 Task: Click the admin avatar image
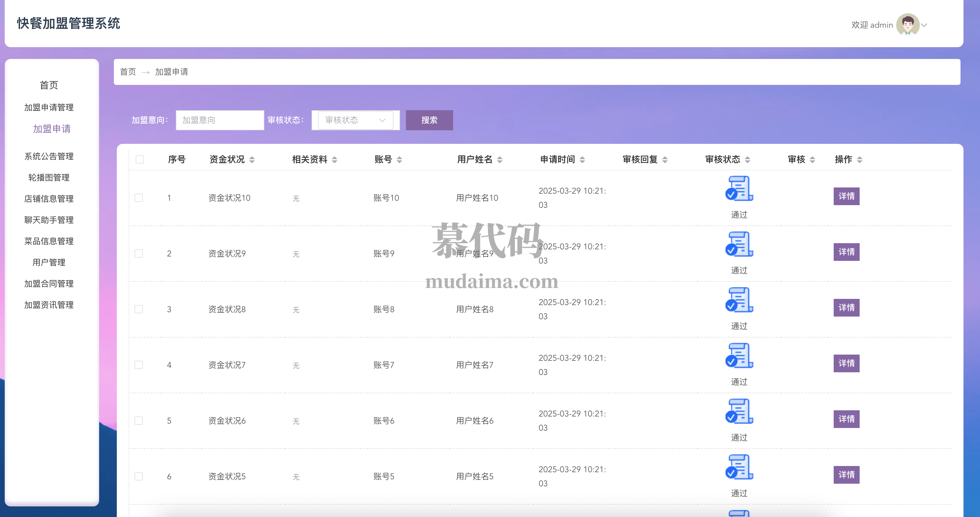pyautogui.click(x=908, y=25)
